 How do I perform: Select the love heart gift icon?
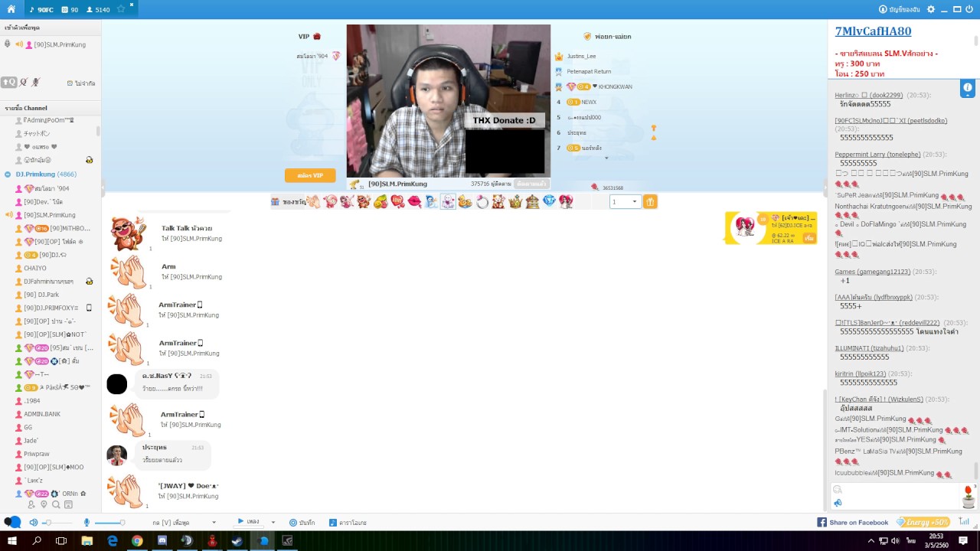click(x=397, y=201)
